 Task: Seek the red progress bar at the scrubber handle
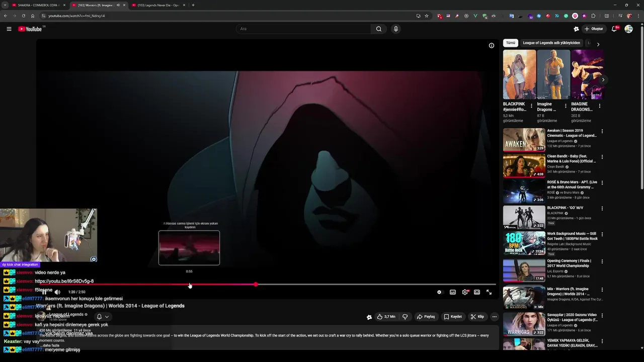click(256, 285)
